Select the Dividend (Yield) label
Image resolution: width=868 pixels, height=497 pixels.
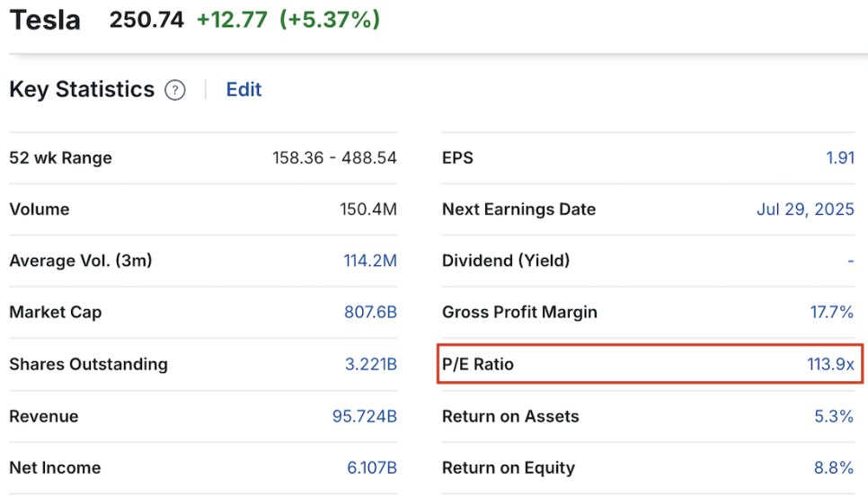pyautogui.click(x=506, y=261)
